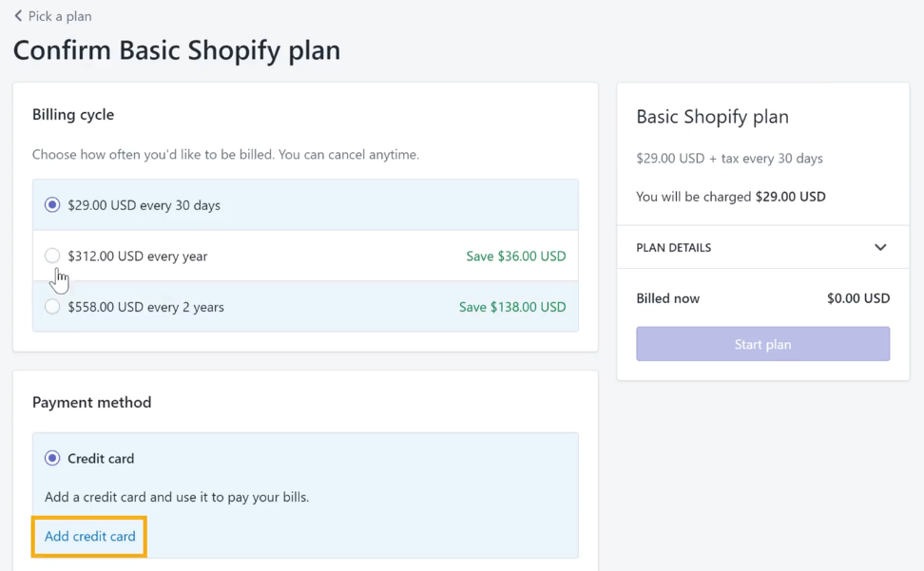Click the Billing cycle section heading
Viewport: 924px width, 571px height.
tap(73, 114)
